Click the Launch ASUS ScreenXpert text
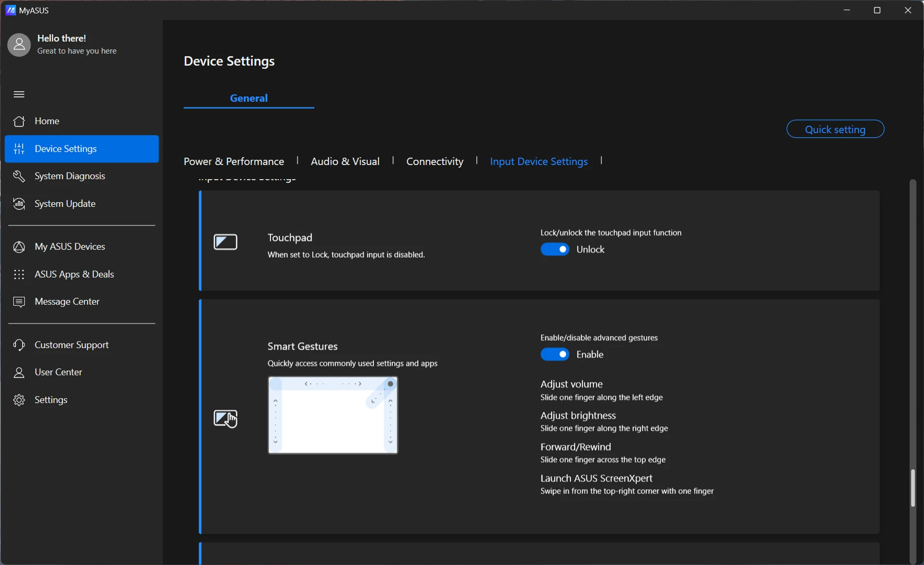 pos(596,478)
